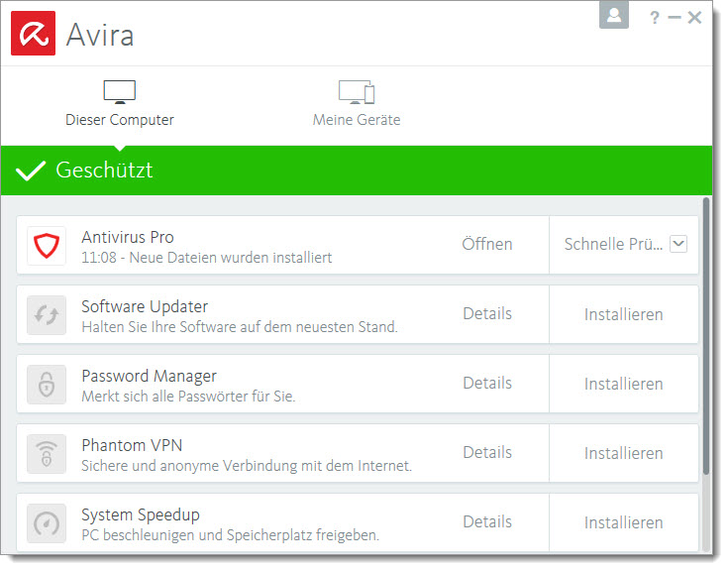Click 'Halten Sie Ihre Software auf dem neuesten Stand.'

click(x=240, y=327)
